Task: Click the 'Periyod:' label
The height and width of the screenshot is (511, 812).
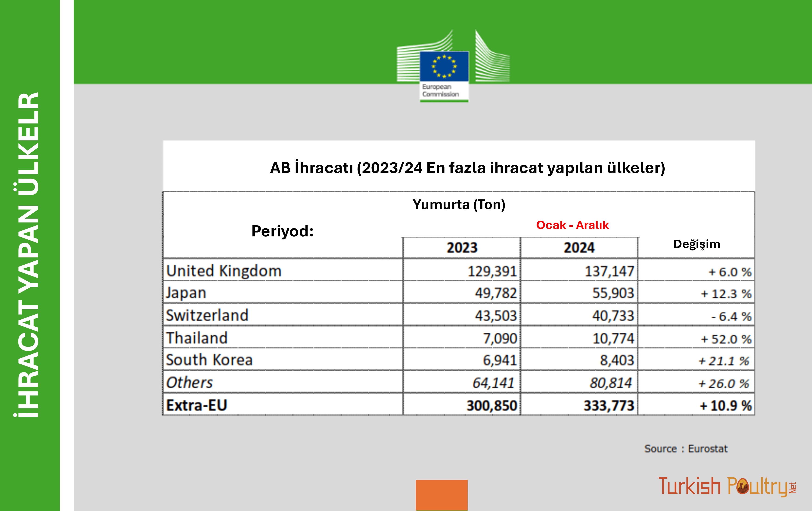Action: [283, 231]
